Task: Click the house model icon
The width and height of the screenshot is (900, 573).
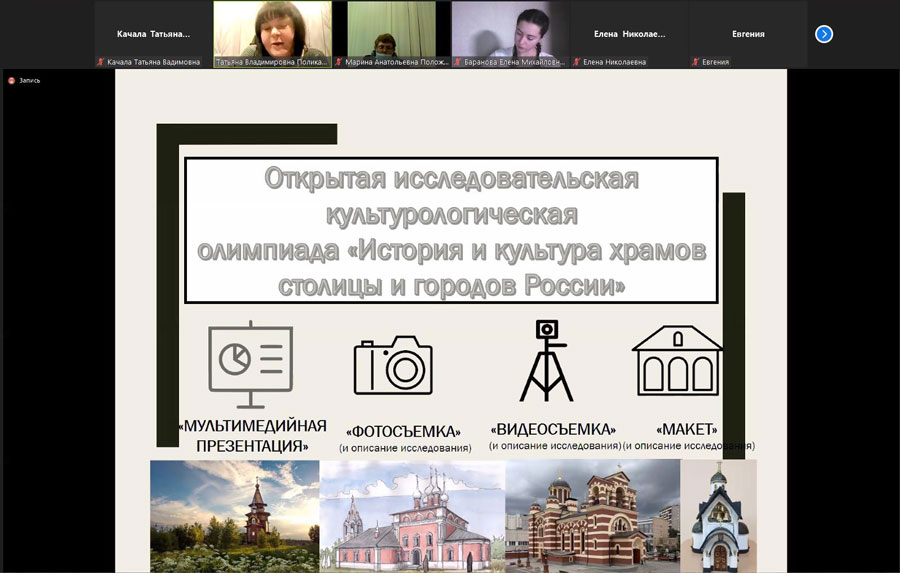Action: [677, 358]
